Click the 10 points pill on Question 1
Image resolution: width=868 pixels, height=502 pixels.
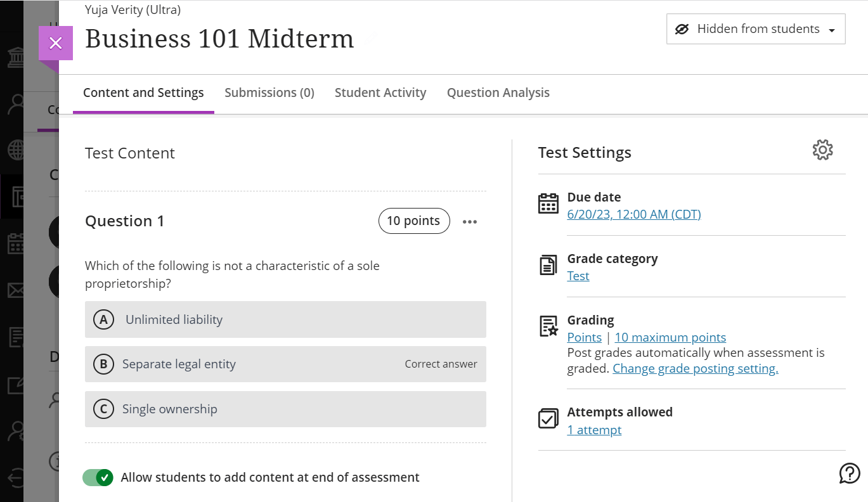pos(414,221)
